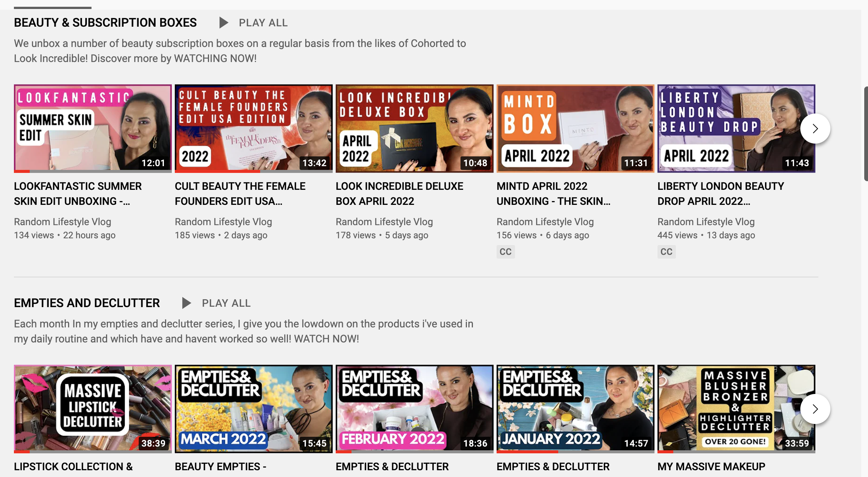Open Cult Beauty Female Founders Edit thumbnail
This screenshot has height=477, width=868.
254,129
